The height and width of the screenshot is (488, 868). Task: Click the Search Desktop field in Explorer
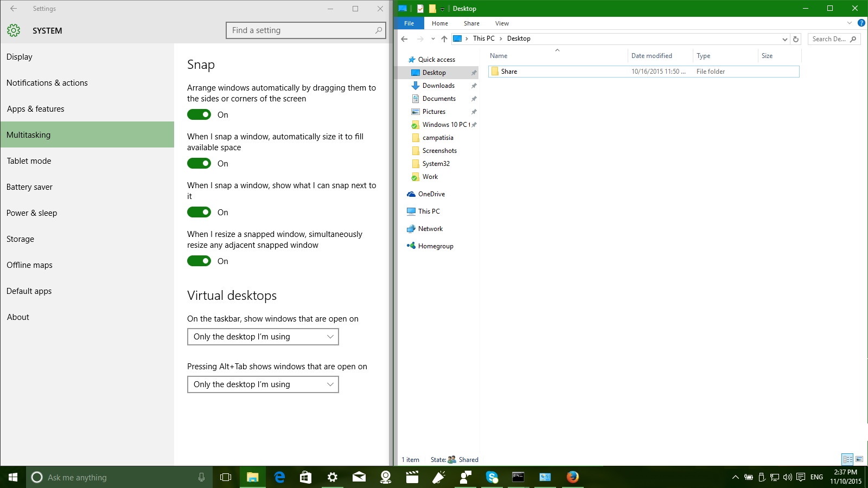click(834, 39)
